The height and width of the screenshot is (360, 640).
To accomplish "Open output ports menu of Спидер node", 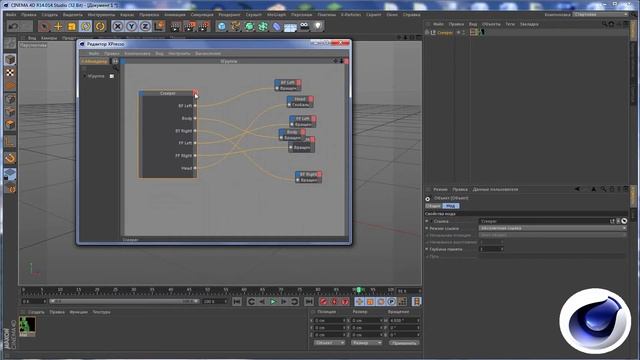I will [x=195, y=93].
